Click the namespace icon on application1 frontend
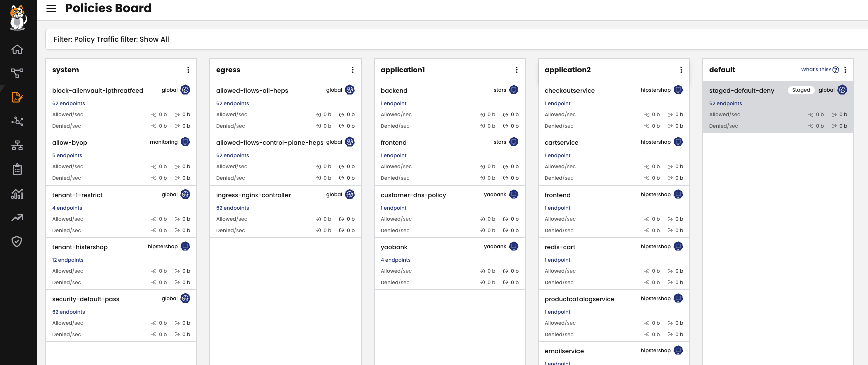 coord(514,142)
